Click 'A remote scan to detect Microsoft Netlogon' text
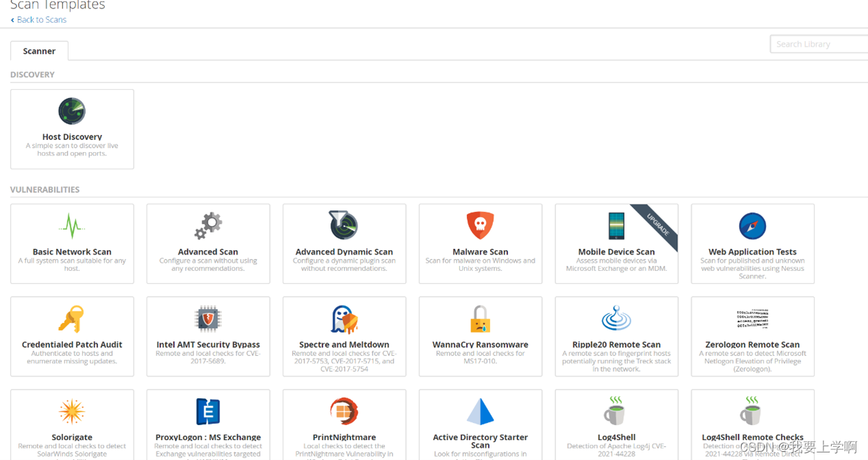 click(x=753, y=361)
